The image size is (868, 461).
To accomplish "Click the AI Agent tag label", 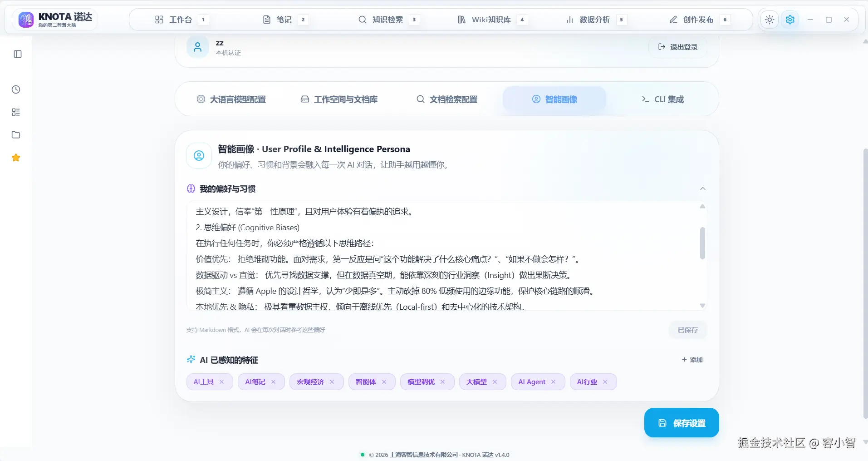I will click(x=532, y=382).
